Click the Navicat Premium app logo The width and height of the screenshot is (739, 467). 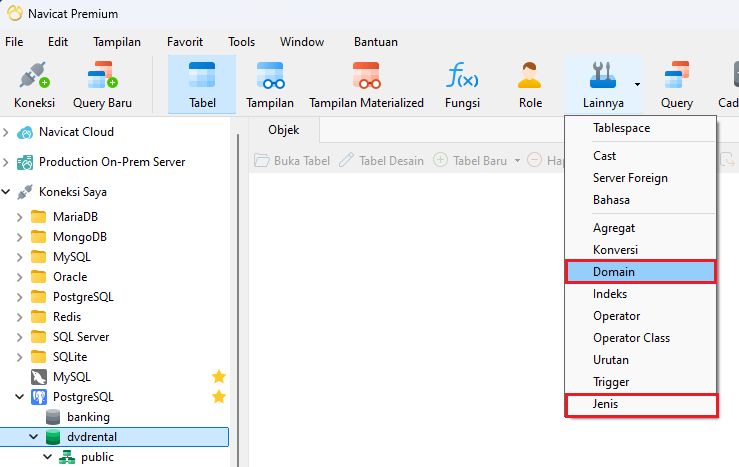point(15,13)
